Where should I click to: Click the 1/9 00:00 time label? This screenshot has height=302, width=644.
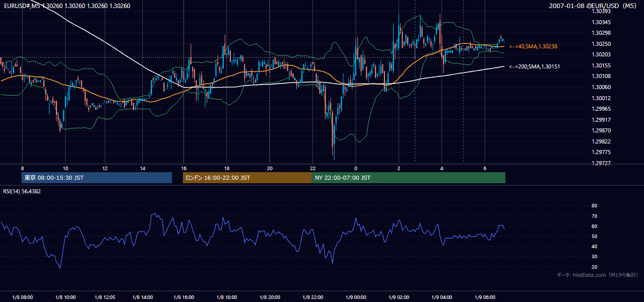356,297
